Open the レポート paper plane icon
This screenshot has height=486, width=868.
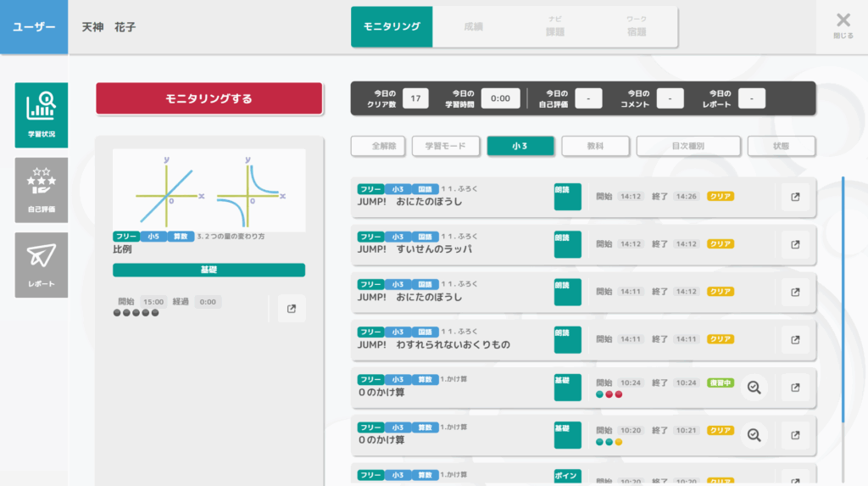(x=41, y=265)
